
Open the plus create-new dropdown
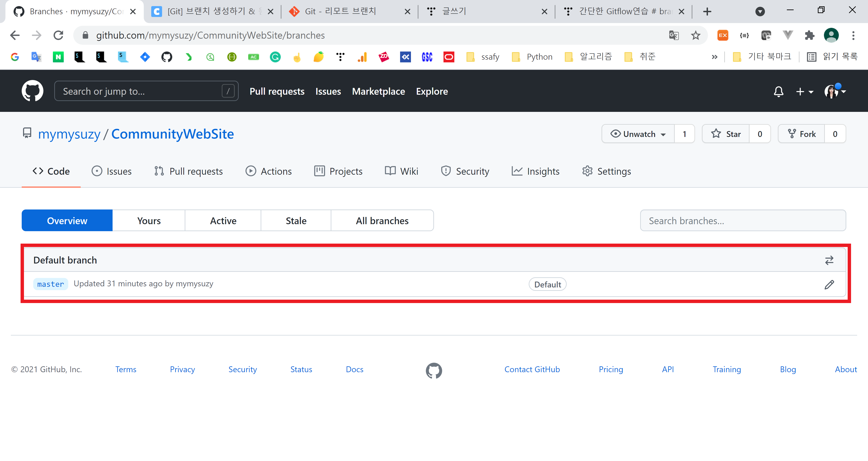tap(804, 91)
